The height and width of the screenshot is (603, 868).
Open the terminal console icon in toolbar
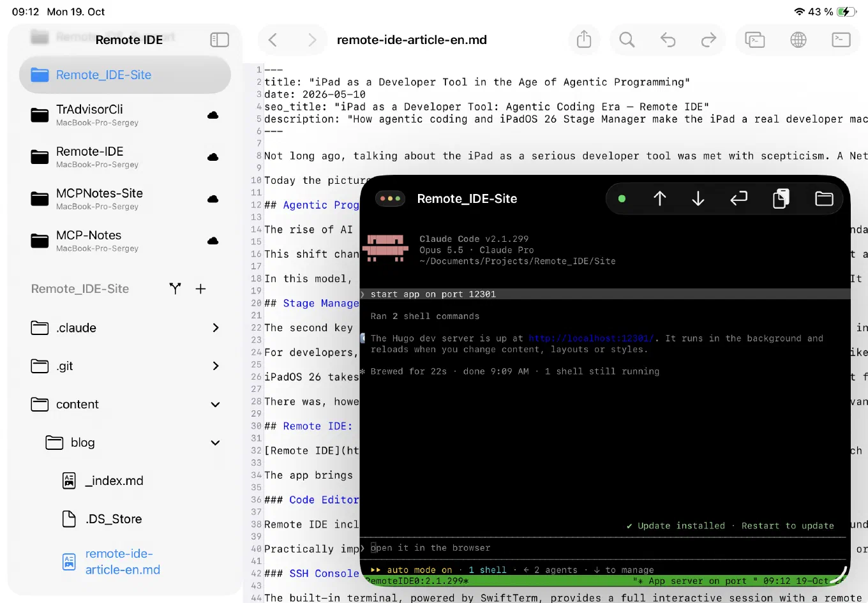click(841, 40)
